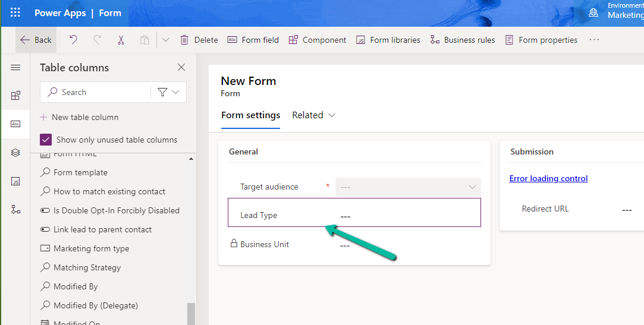Click the Cut scissors icon
This screenshot has height=325, width=644.
click(x=121, y=40)
